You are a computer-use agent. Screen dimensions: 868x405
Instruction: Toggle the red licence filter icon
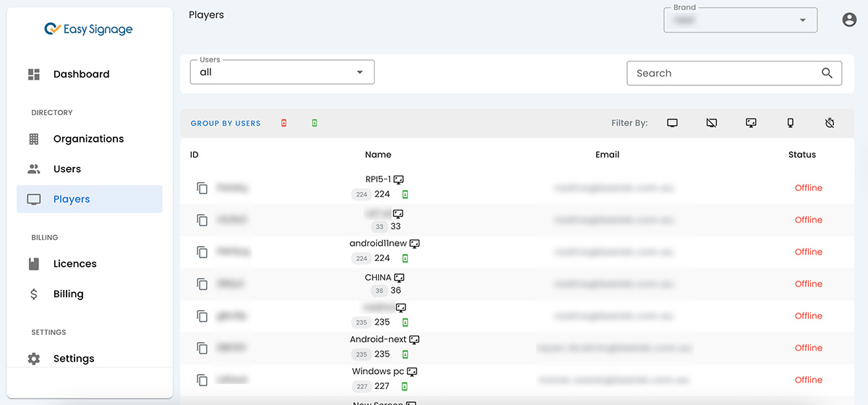pyautogui.click(x=284, y=123)
